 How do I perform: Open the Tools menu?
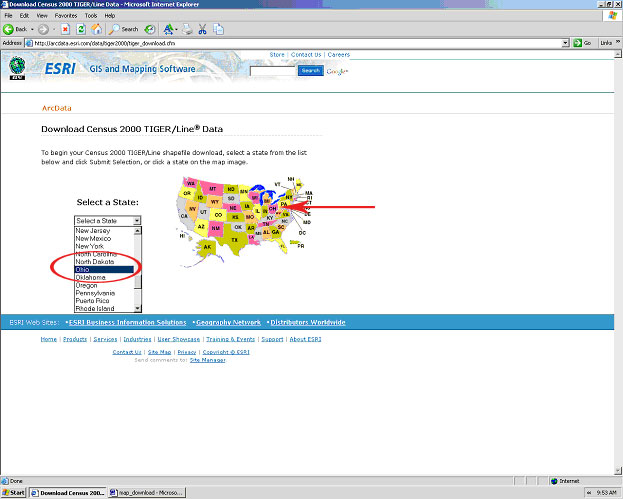pos(91,16)
